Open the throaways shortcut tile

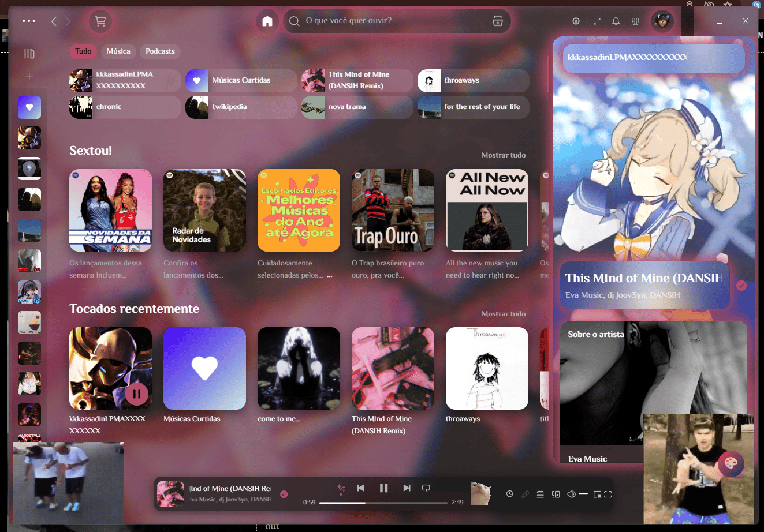(x=474, y=80)
